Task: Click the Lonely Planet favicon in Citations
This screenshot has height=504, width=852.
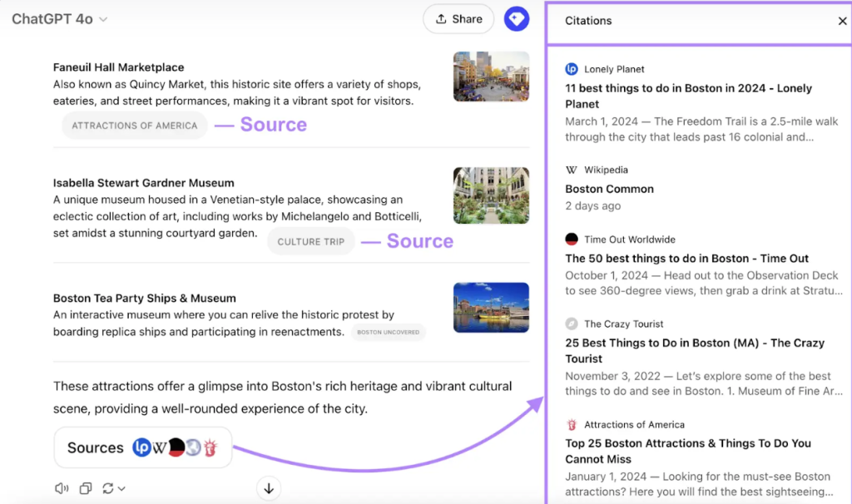Action: coord(571,69)
